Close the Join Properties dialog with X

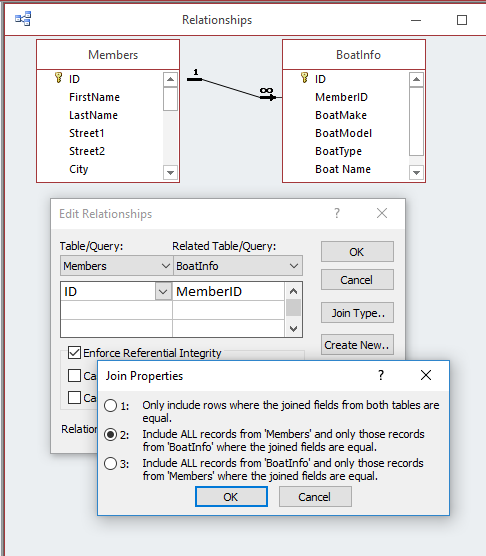coord(426,375)
